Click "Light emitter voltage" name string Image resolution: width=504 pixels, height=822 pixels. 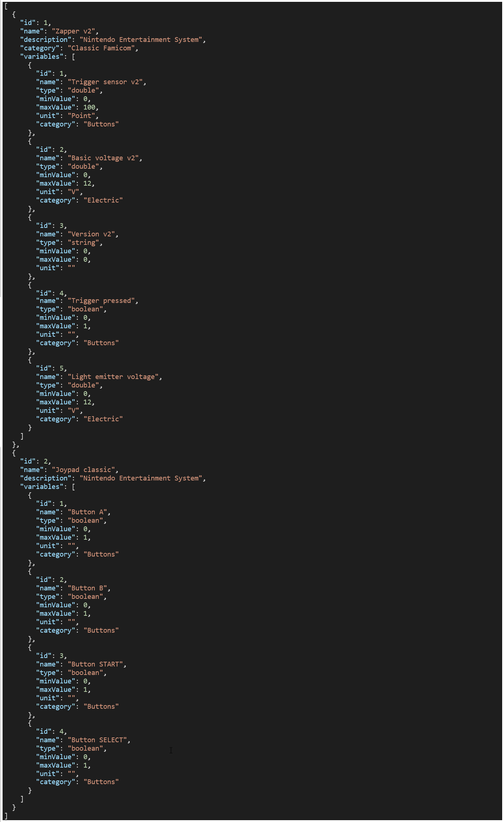113,377
